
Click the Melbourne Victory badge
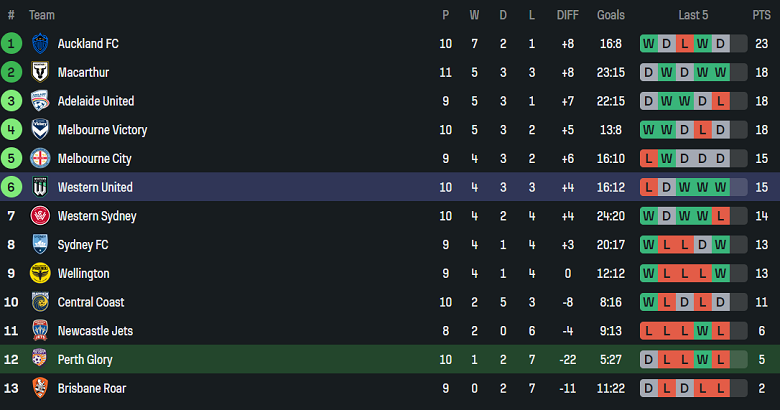pyautogui.click(x=40, y=130)
